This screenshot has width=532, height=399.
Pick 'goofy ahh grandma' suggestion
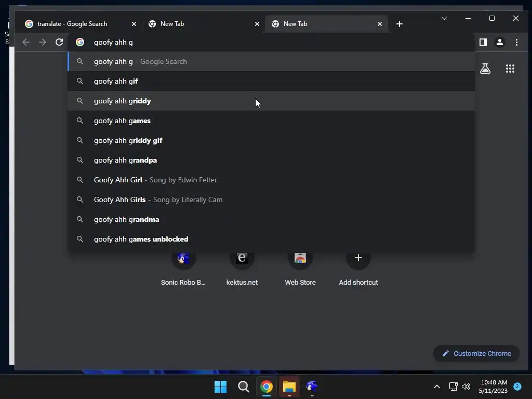[271, 219]
